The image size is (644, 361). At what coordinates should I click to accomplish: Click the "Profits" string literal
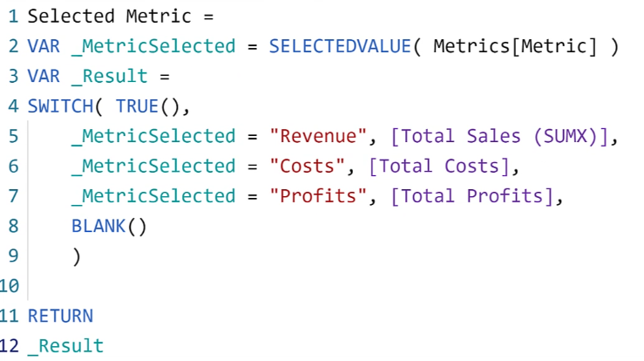pos(318,196)
